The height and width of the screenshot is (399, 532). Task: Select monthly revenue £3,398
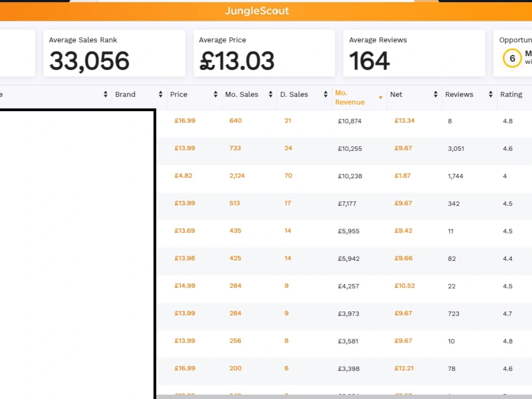[x=348, y=368]
